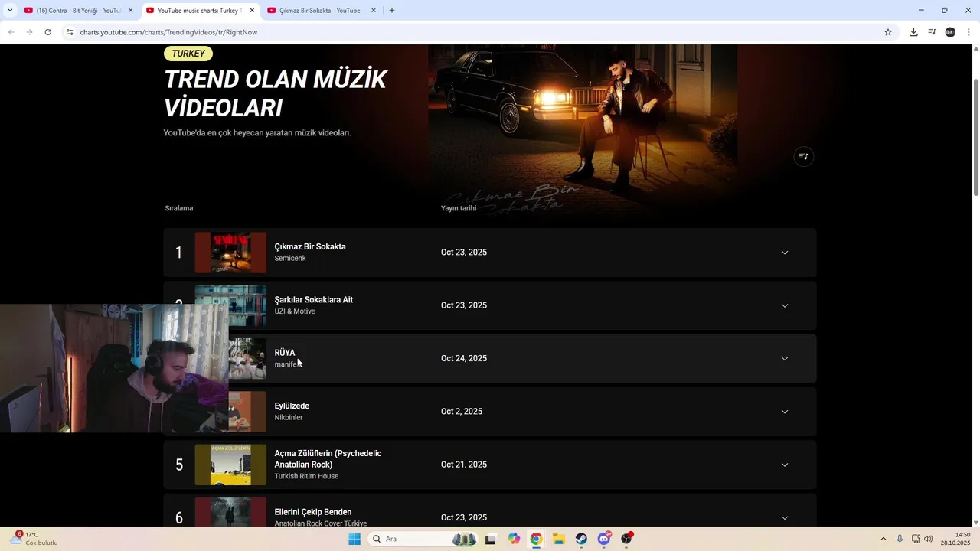
Task: Click the page vertical scrollbar thumb
Action: tap(975, 136)
